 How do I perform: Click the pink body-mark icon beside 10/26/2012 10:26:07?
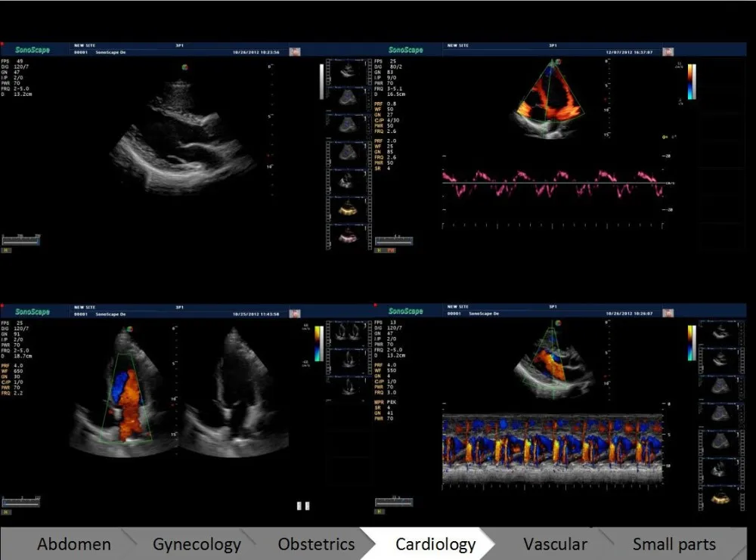click(668, 314)
